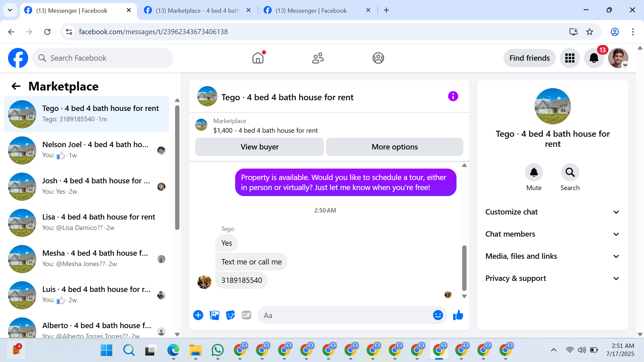Open Chrome's three-dot menu

click(633, 32)
